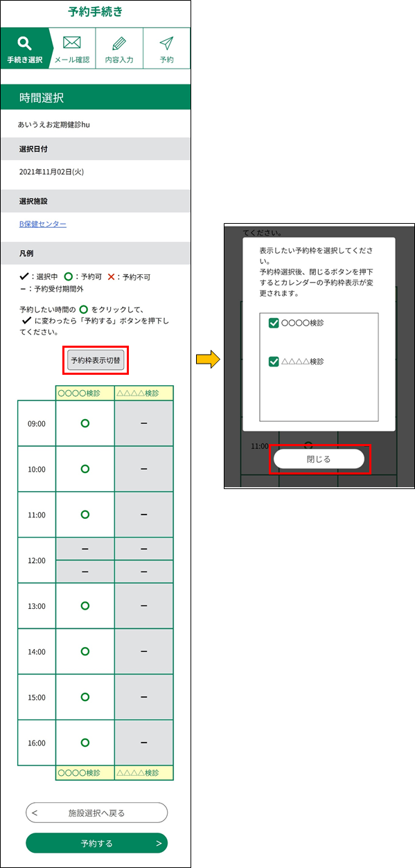Image resolution: width=415 pixels, height=868 pixels.
Task: Open the B保健センター link
Action: 43,224
